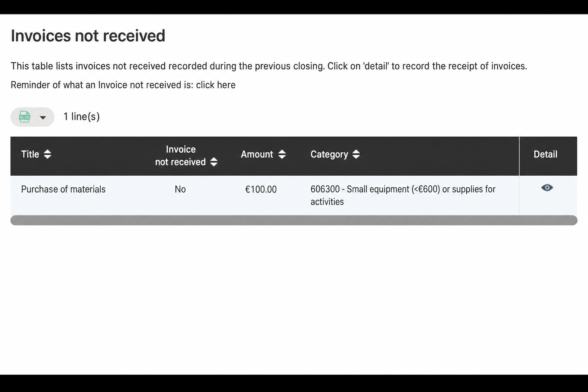Expand the export format dropdown arrow
Image resolution: width=588 pixels, height=392 pixels.
point(43,118)
